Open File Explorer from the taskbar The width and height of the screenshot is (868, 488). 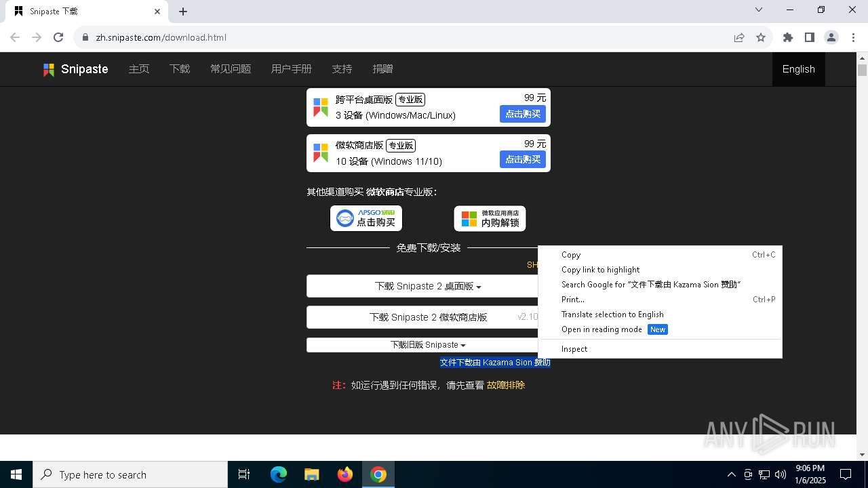(311, 474)
